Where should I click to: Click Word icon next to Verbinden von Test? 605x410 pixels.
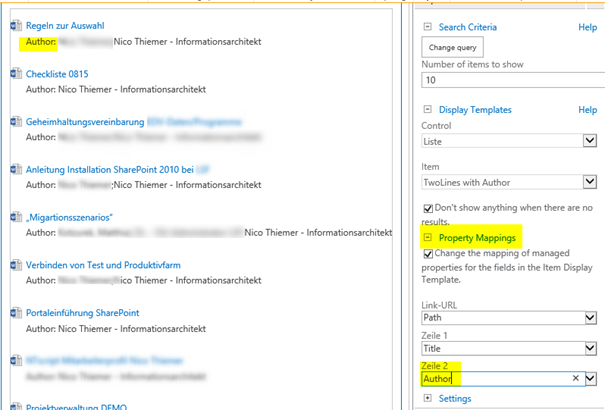coord(16,265)
